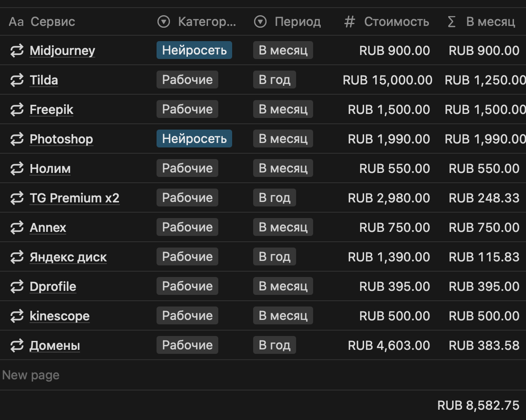Click the recurring icon beside TG Premium x2
The image size is (526, 420).
(x=17, y=198)
